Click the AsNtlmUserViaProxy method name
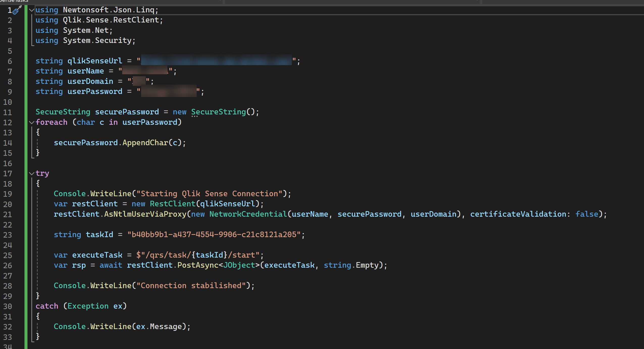The width and height of the screenshot is (644, 349). [145, 214]
